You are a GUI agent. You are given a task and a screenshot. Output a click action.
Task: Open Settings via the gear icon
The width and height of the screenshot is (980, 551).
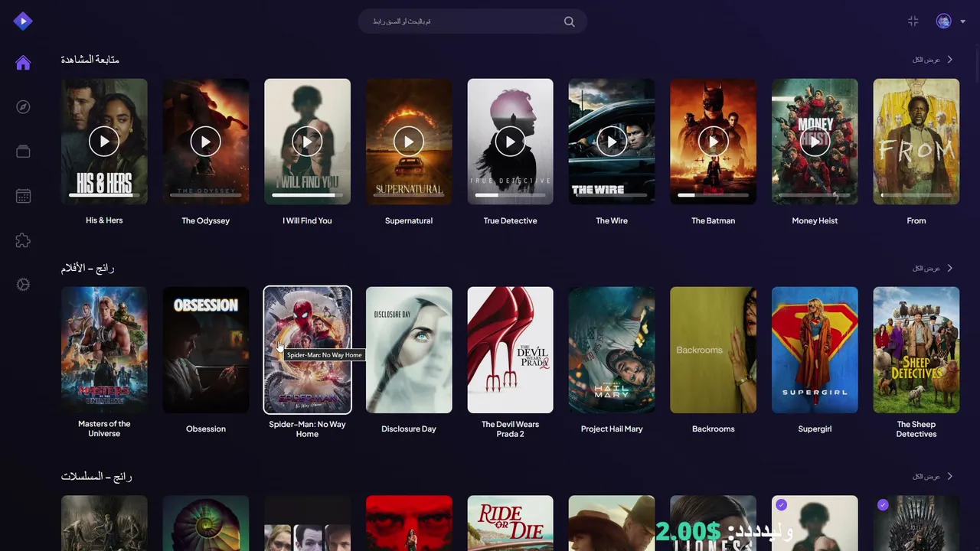pos(23,285)
